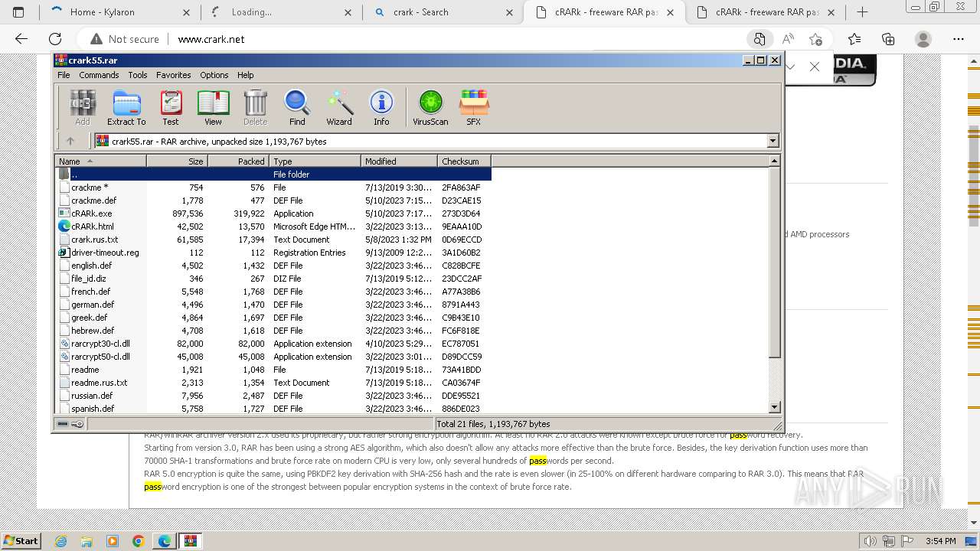Sort by Modified column header

tap(399, 161)
